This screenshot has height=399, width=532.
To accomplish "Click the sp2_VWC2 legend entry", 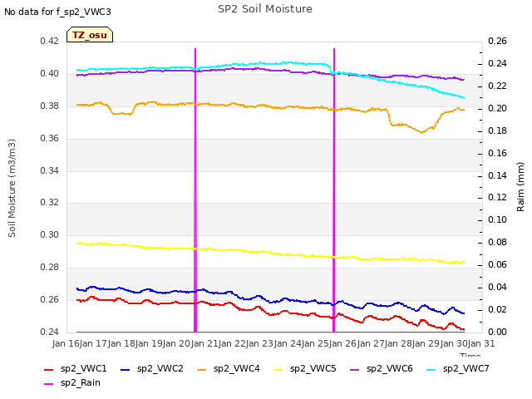I will [x=152, y=369].
